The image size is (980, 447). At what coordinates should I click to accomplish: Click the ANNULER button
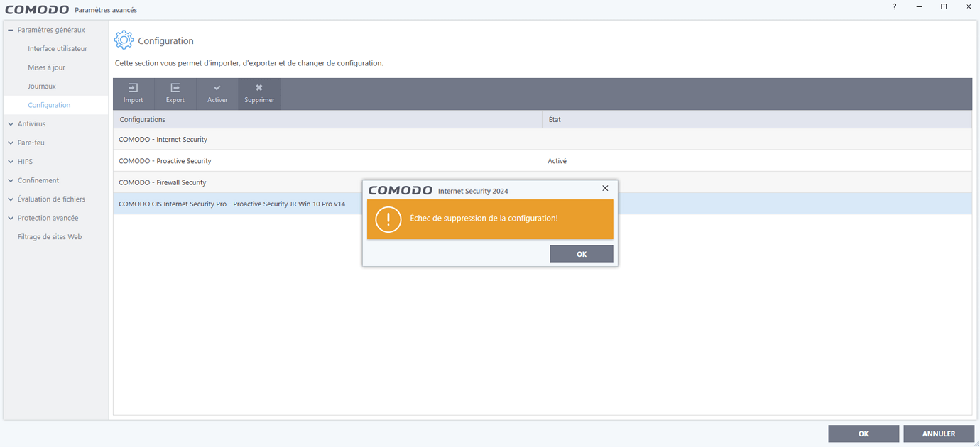click(939, 434)
